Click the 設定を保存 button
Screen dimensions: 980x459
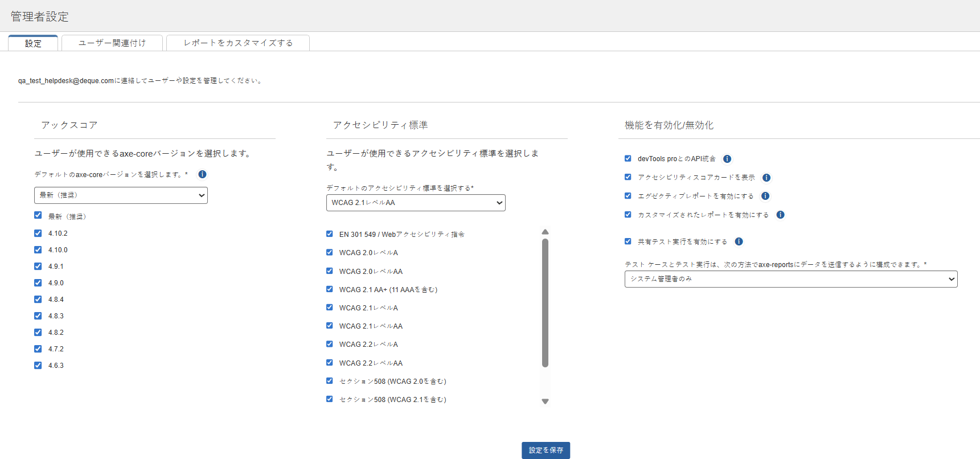point(546,450)
